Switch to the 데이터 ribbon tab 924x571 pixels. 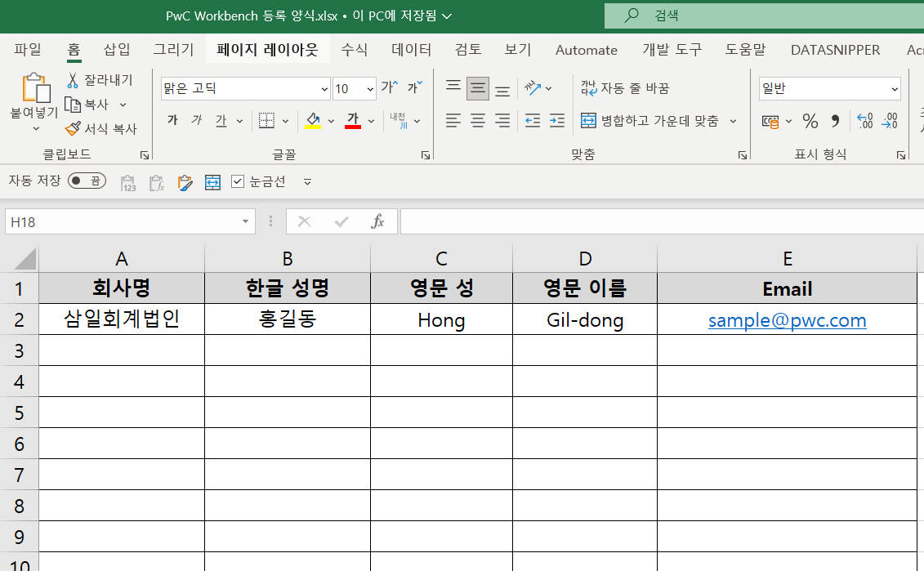tap(411, 50)
